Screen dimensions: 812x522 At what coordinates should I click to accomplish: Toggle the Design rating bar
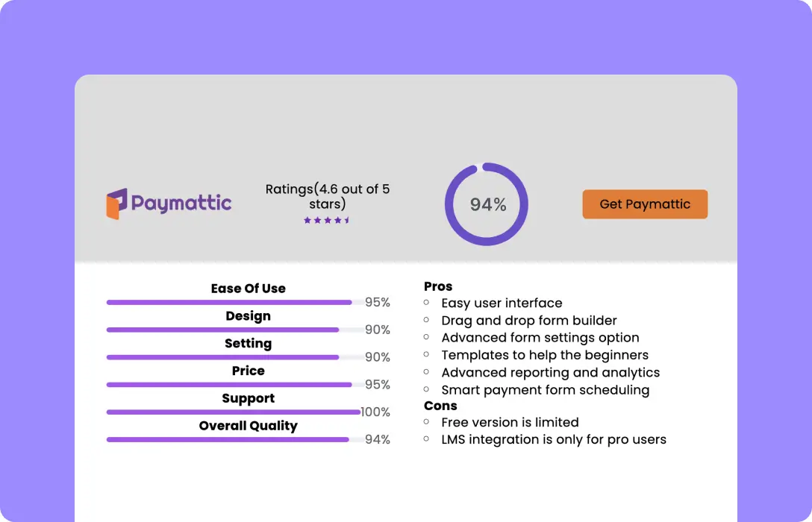tap(222, 330)
